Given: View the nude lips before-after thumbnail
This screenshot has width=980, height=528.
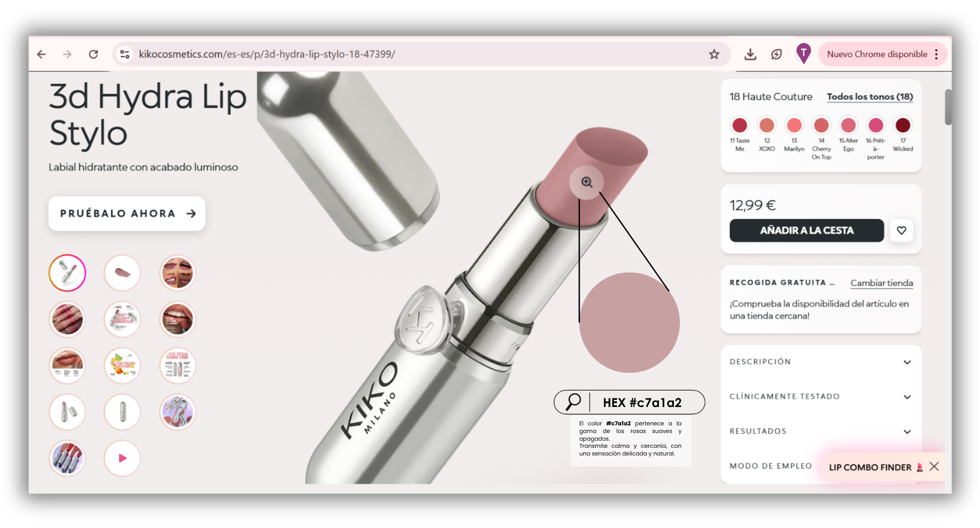Looking at the screenshot, I should [x=67, y=366].
